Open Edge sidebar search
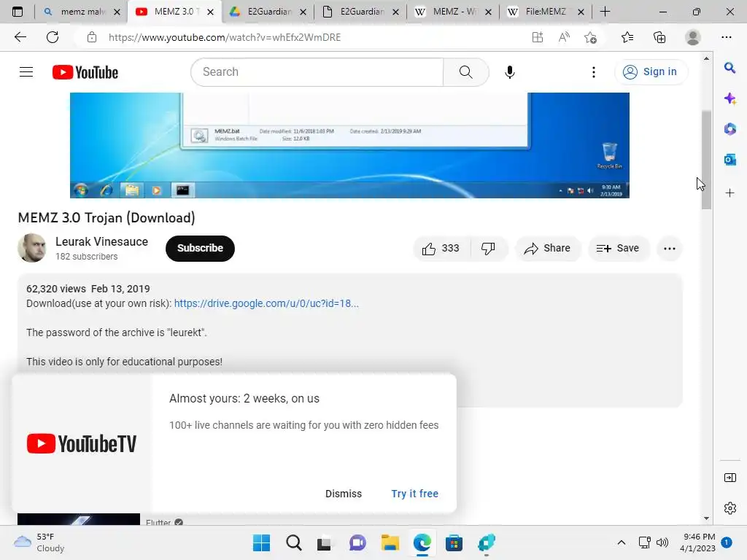Screen dimensions: 747x560 click(x=729, y=68)
